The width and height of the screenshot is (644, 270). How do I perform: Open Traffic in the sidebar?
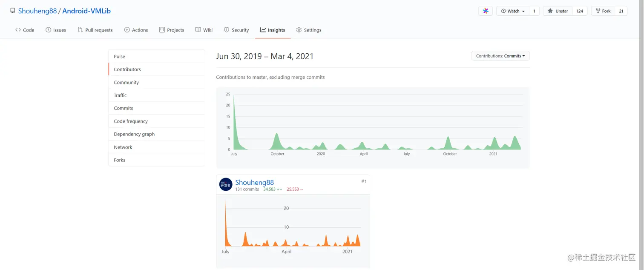pos(157,95)
